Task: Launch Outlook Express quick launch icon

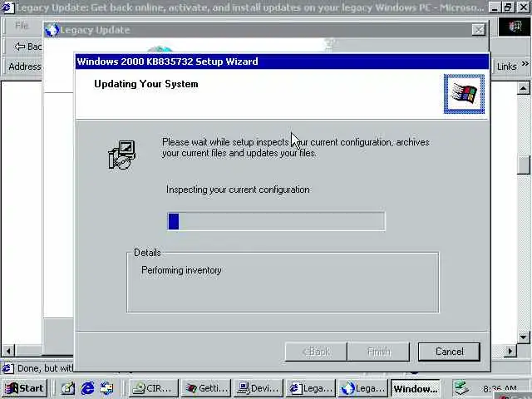Action: pyautogui.click(x=106, y=388)
